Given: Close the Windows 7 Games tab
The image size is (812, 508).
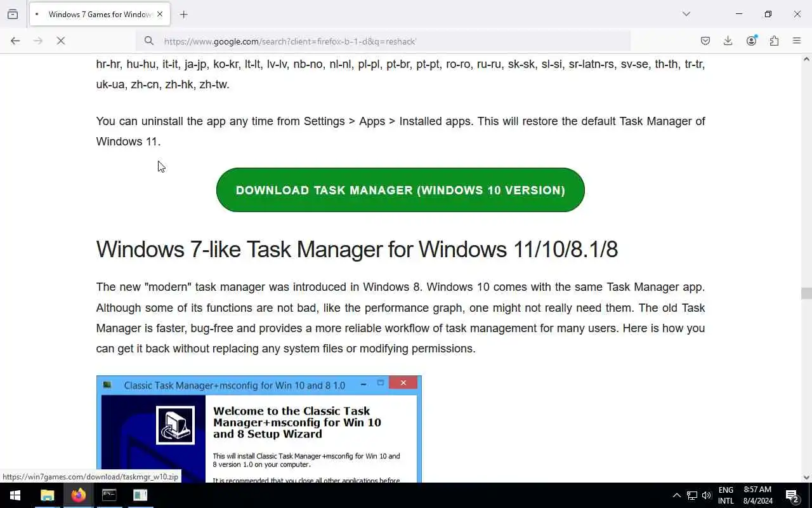Looking at the screenshot, I should tap(160, 14).
